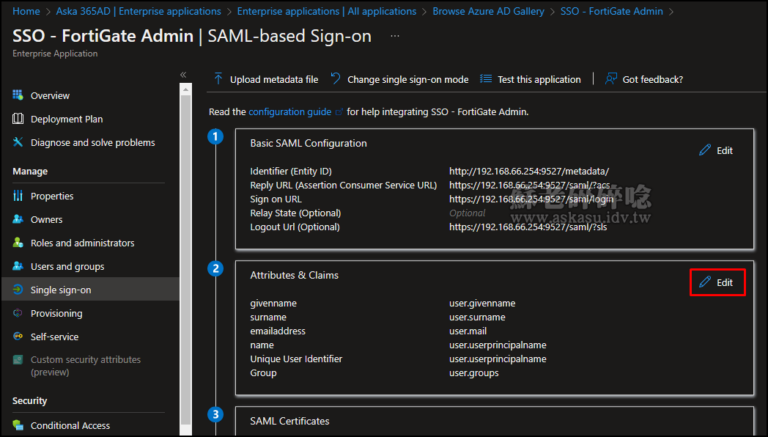Image resolution: width=768 pixels, height=437 pixels.
Task: Click Change single sign-on mode
Action: pos(400,79)
